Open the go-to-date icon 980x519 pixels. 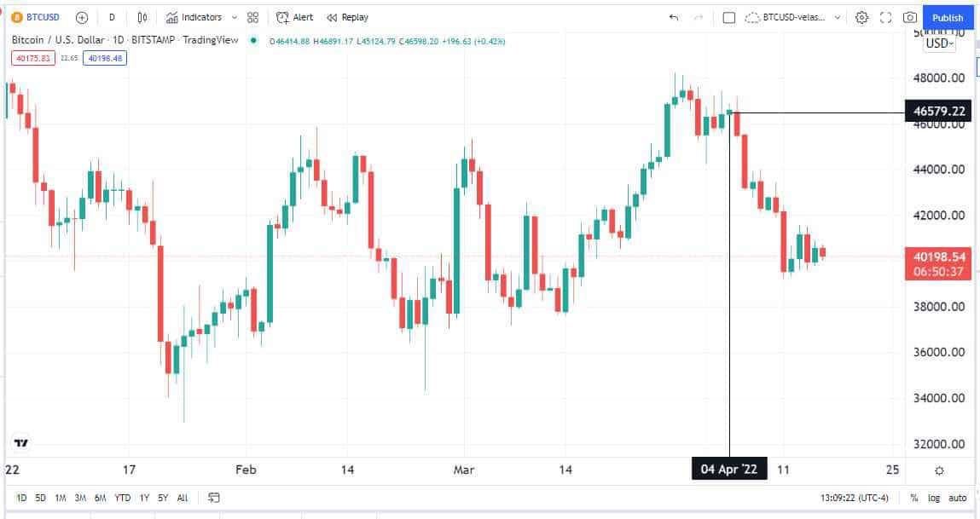pos(214,498)
